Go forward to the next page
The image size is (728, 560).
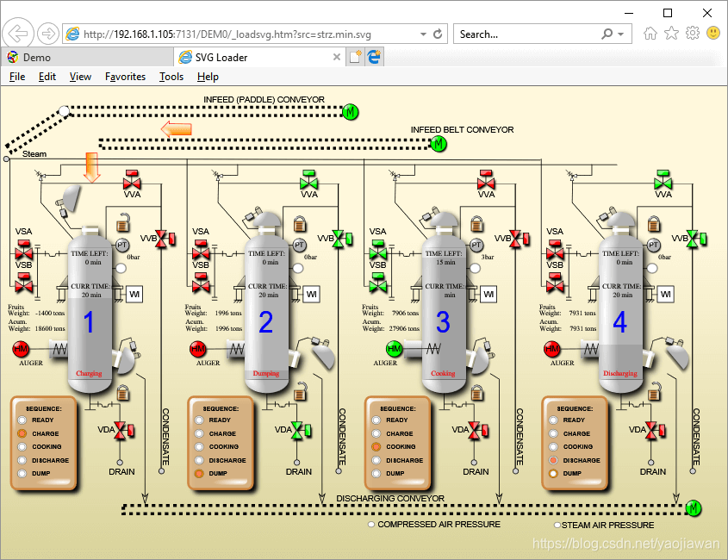(48, 34)
